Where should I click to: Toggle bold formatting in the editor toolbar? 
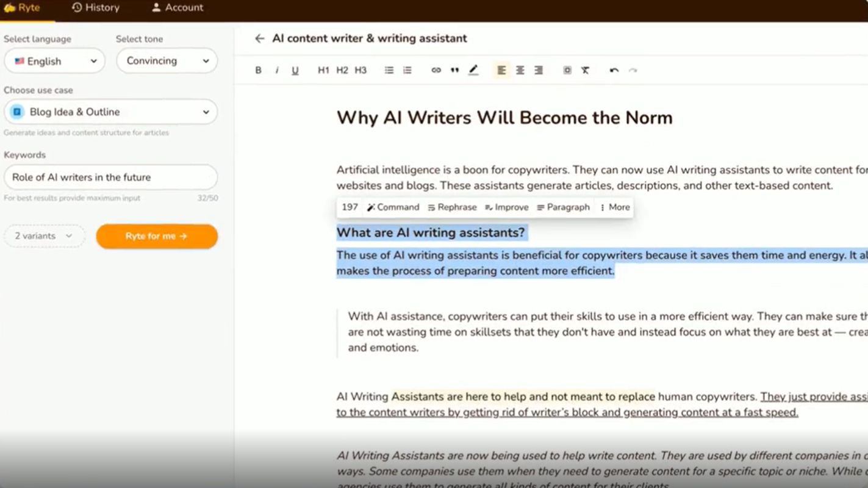pos(258,70)
